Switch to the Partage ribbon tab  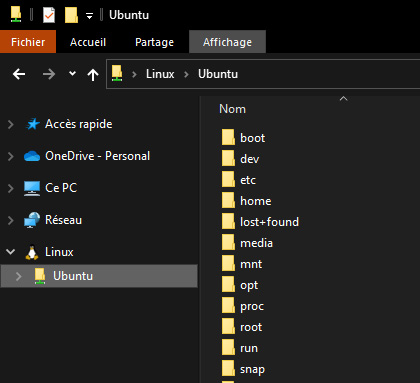click(x=154, y=42)
